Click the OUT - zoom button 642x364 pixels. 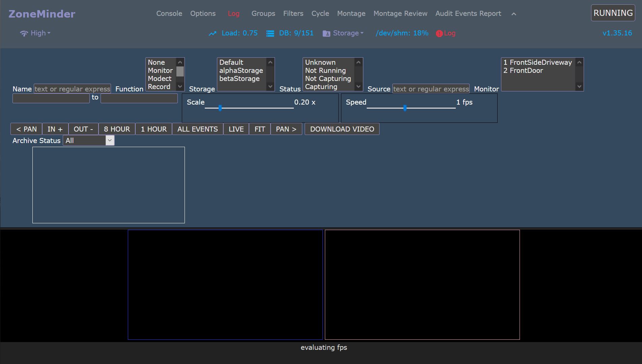83,129
